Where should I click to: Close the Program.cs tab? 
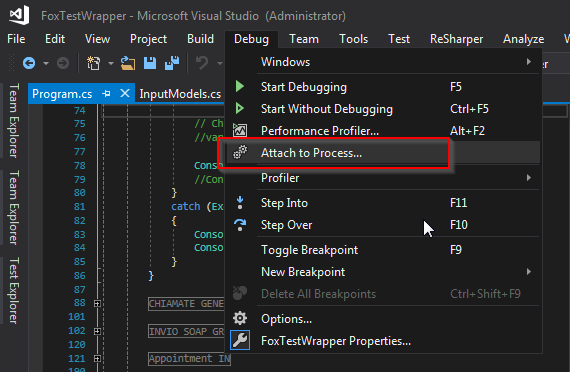tap(125, 93)
